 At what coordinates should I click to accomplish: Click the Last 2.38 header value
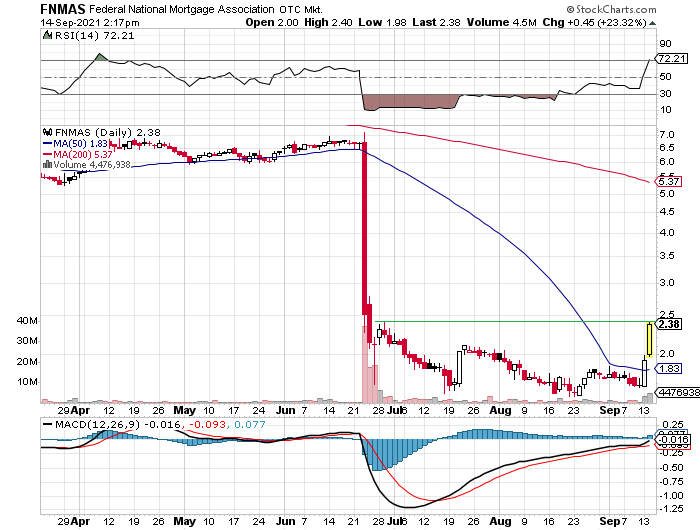436,22
